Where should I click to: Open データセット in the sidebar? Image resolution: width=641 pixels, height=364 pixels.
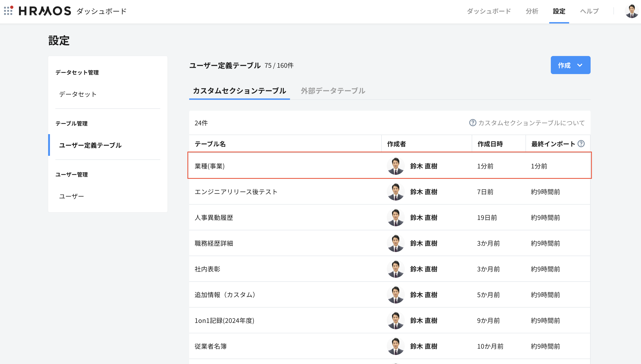[x=78, y=94]
